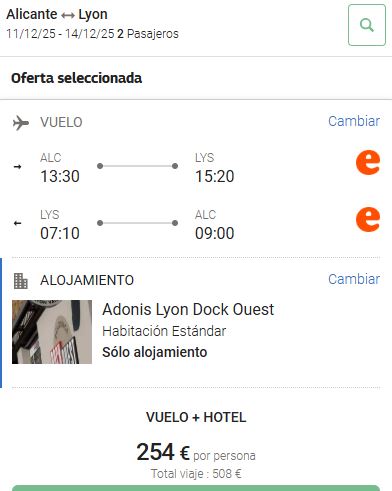The height and width of the screenshot is (491, 392).
Task: Click the Total viaje 508 € text
Action: 196,473
